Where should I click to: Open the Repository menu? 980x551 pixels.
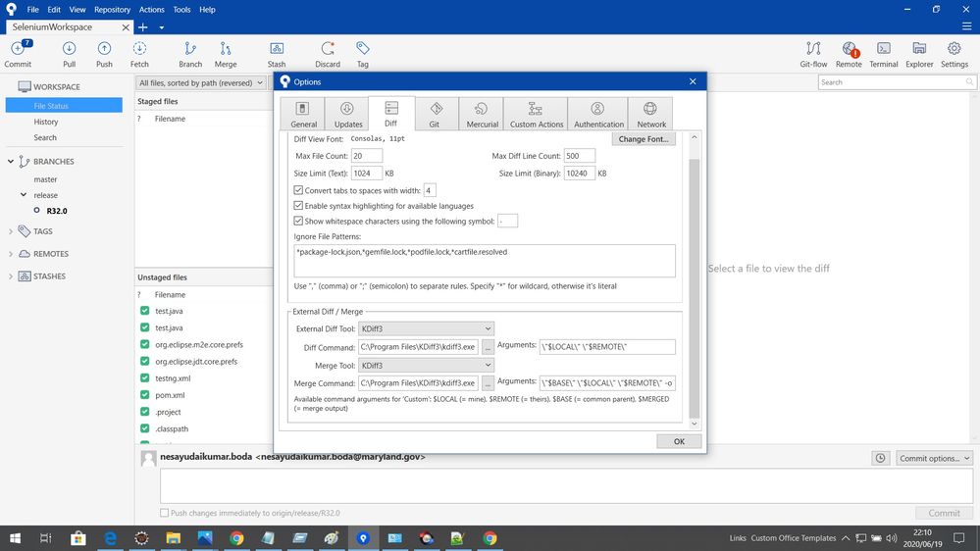pos(113,10)
